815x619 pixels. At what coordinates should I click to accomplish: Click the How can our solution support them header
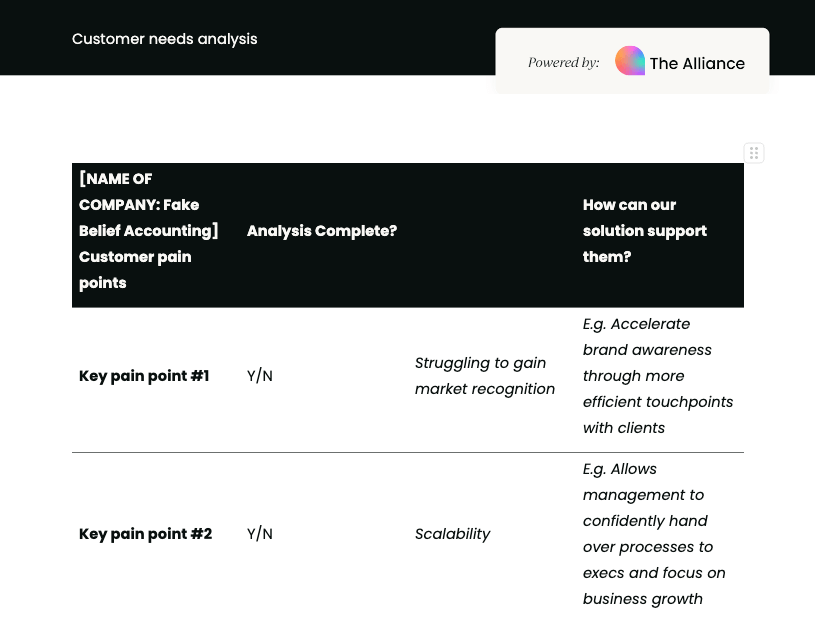pos(644,231)
